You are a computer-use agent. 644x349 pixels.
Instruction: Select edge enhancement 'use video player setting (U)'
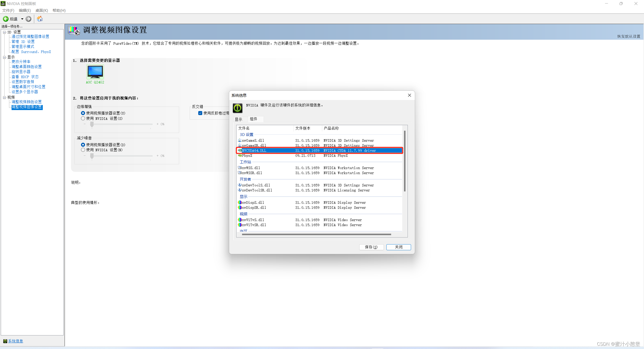83,113
